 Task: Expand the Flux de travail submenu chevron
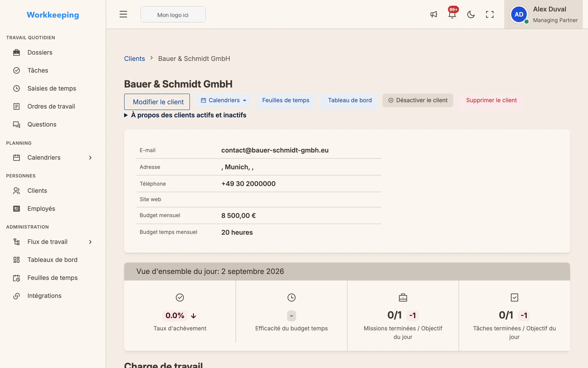[x=90, y=242]
